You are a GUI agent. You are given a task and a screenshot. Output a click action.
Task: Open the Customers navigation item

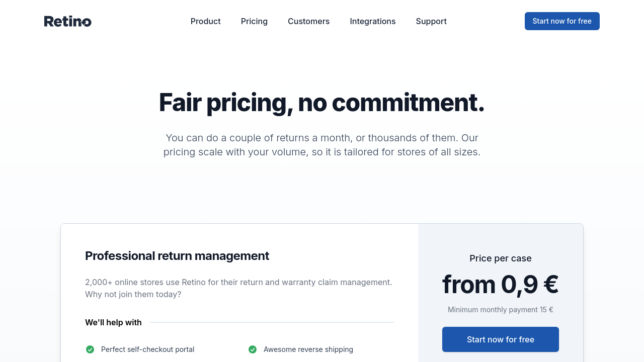click(x=308, y=21)
